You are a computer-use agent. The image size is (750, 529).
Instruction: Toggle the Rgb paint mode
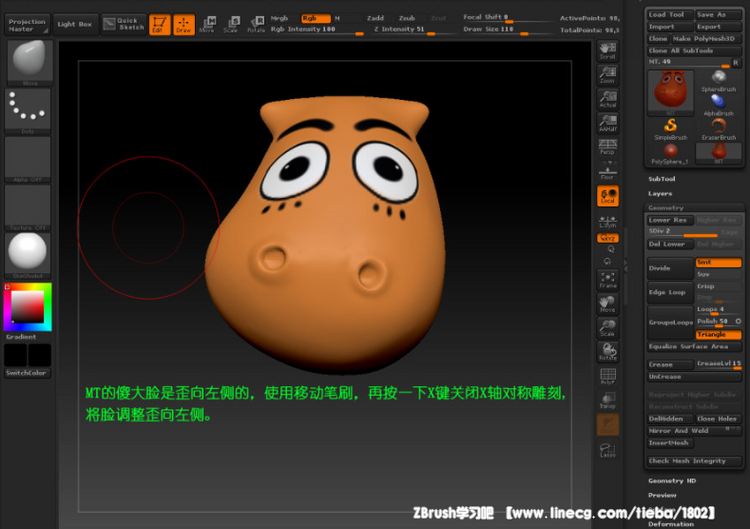tap(315, 18)
